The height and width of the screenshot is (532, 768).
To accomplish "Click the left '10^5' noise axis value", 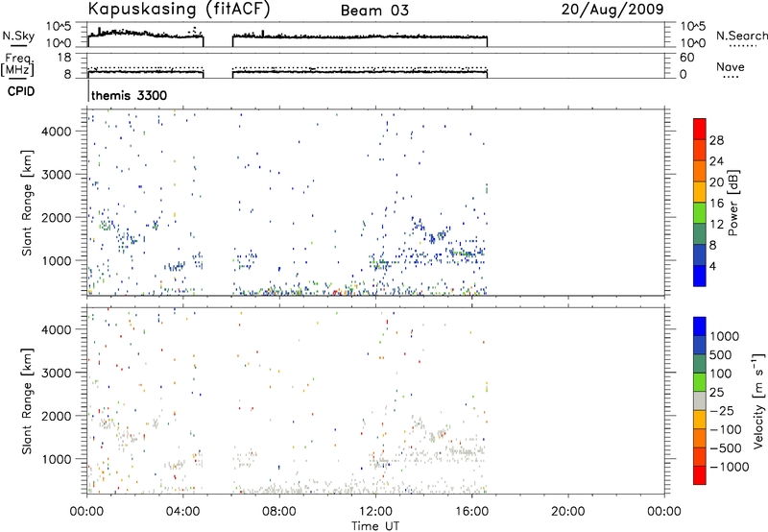I will coord(59,27).
